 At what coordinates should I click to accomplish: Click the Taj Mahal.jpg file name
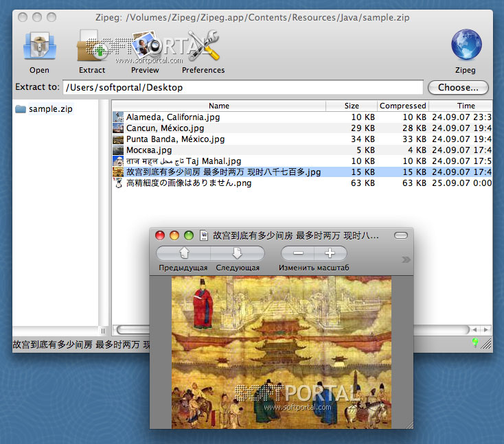183,161
